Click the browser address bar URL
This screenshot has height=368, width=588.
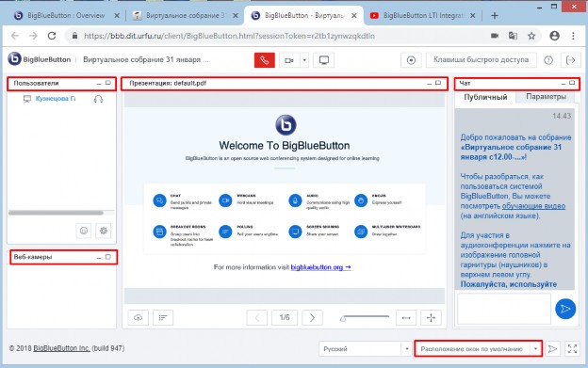(230, 36)
